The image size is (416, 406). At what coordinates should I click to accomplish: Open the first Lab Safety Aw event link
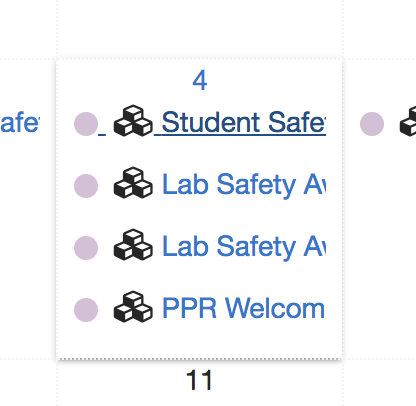click(x=244, y=184)
